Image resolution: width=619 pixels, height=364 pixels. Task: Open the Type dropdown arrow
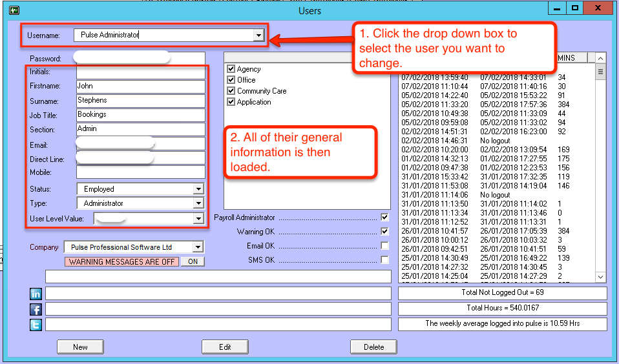pyautogui.click(x=198, y=203)
